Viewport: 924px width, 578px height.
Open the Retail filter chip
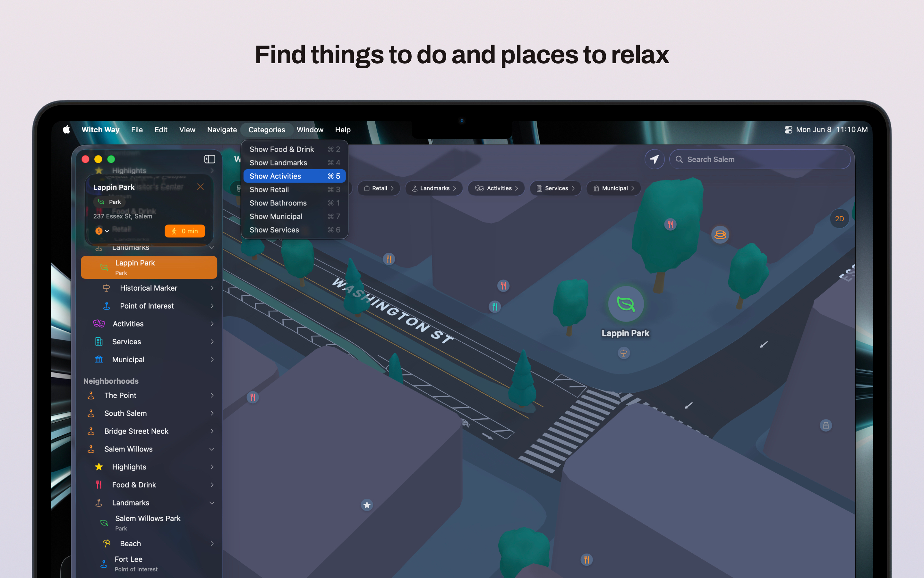(x=379, y=188)
